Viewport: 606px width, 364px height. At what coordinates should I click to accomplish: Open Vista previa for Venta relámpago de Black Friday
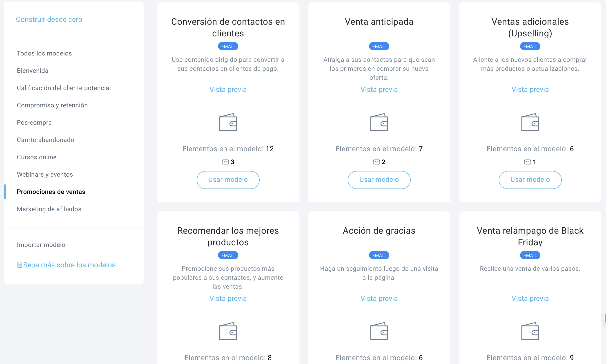point(530,299)
